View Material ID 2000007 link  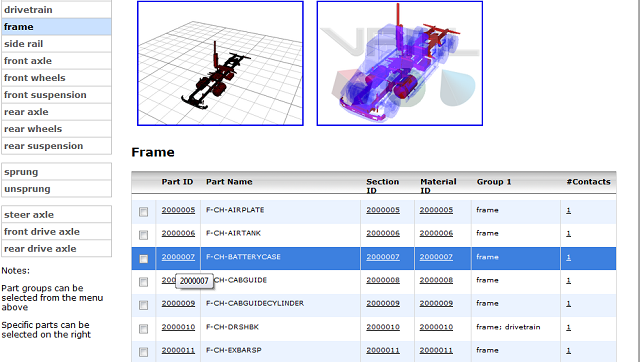(436, 257)
